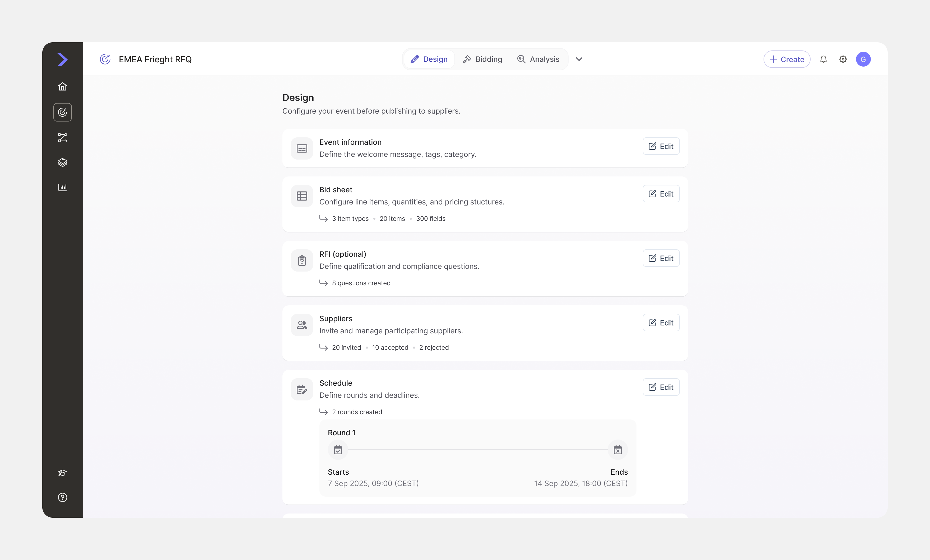
Task: Edit the Bid sheet section
Action: (661, 194)
